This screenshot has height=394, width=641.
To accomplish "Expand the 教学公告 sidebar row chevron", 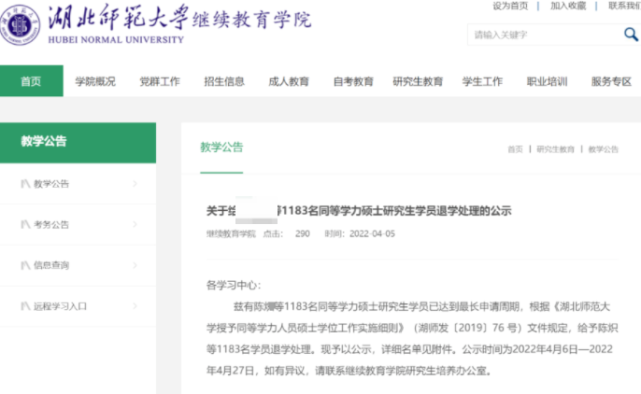I will coord(135,184).
